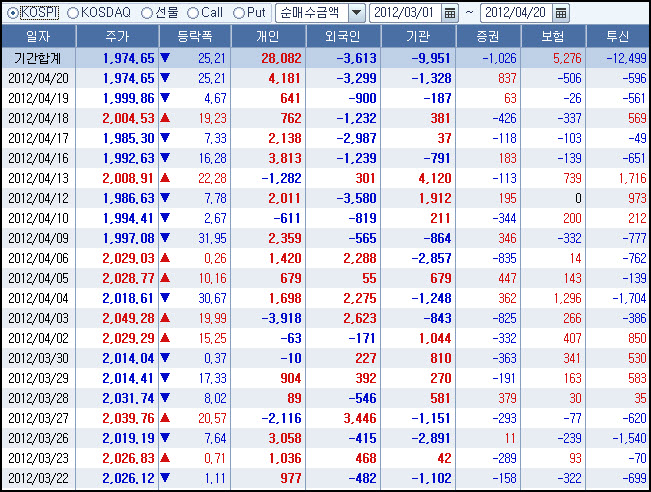
Task: Click the price 2,008.91 cell
Action: click(x=128, y=178)
